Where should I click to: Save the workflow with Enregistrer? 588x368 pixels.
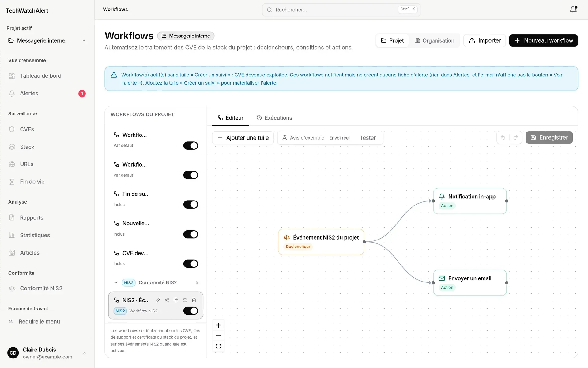click(x=549, y=137)
